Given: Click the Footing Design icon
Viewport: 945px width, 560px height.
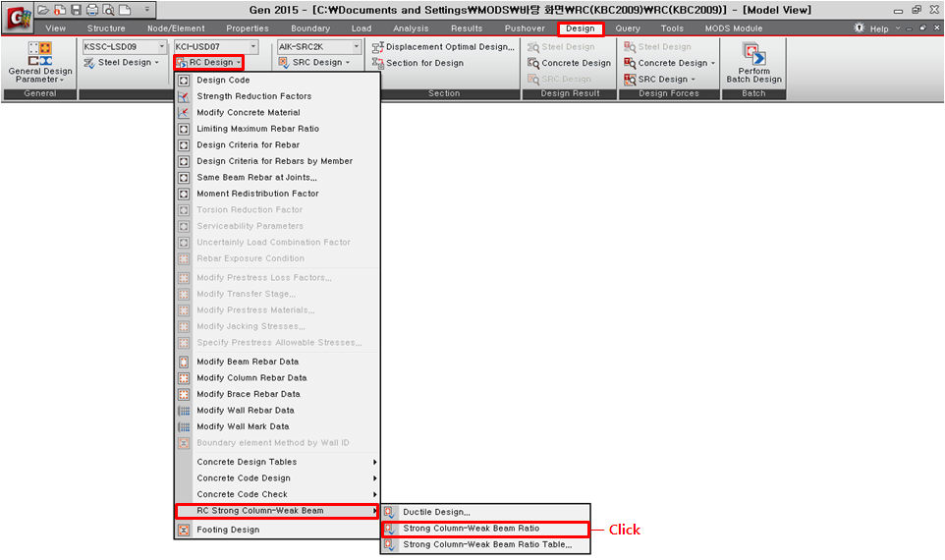Looking at the screenshot, I should pos(184,531).
